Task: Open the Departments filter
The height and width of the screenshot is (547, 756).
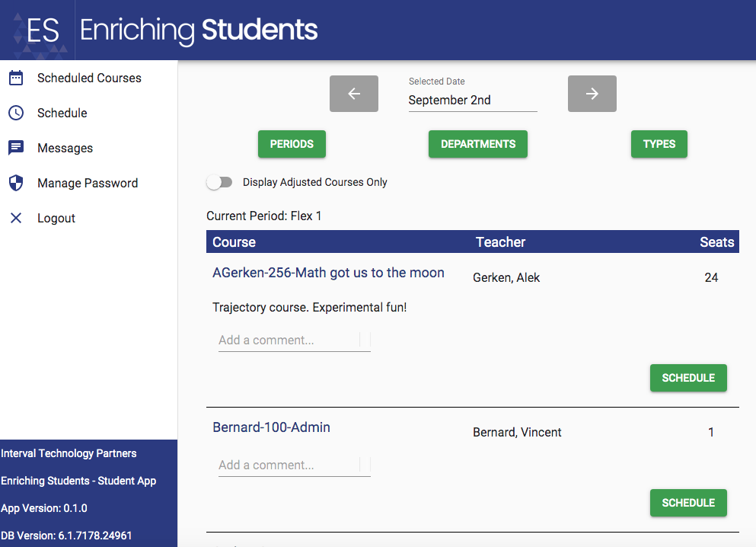Action: point(477,144)
